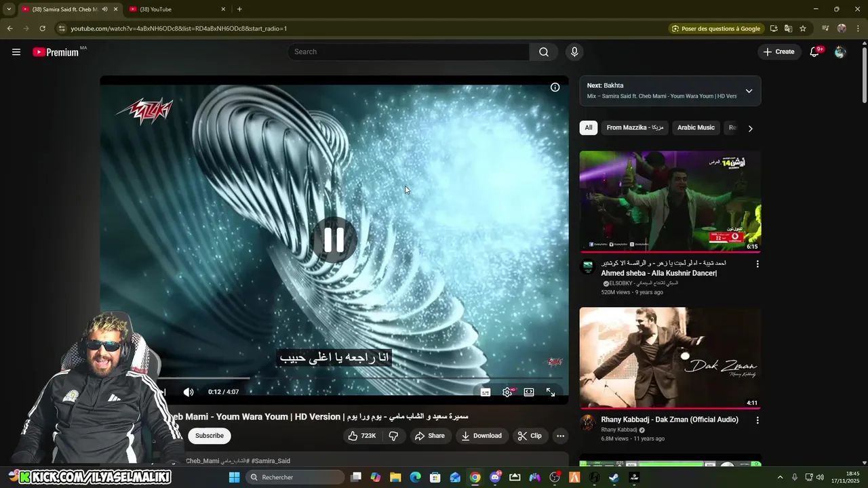Image resolution: width=868 pixels, height=488 pixels.
Task: Focus the YouTube search field
Action: 409,52
